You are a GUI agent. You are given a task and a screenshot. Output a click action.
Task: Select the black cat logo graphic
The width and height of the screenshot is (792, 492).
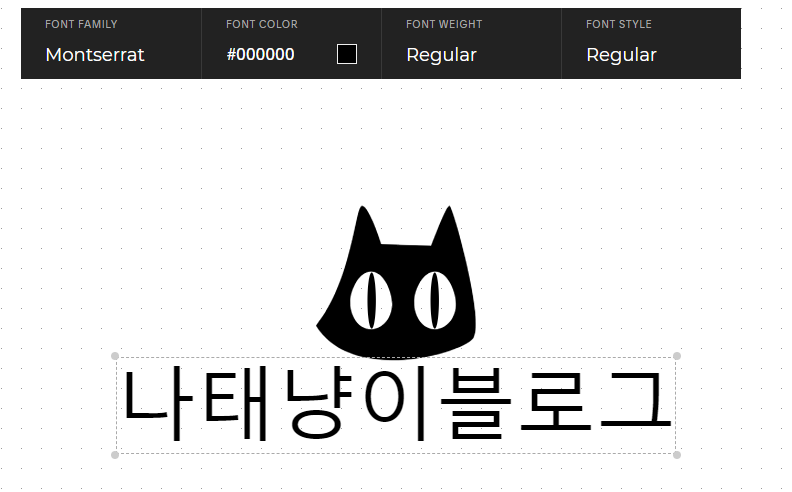coord(397,283)
